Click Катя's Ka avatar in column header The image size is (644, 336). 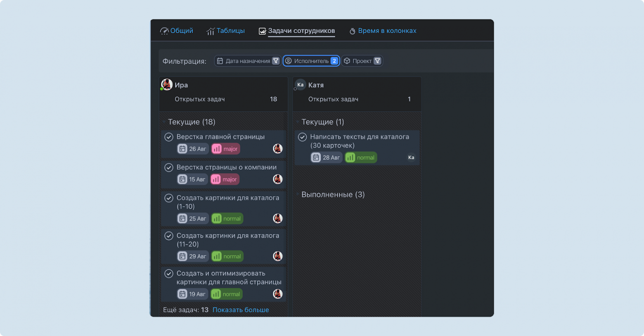point(300,85)
